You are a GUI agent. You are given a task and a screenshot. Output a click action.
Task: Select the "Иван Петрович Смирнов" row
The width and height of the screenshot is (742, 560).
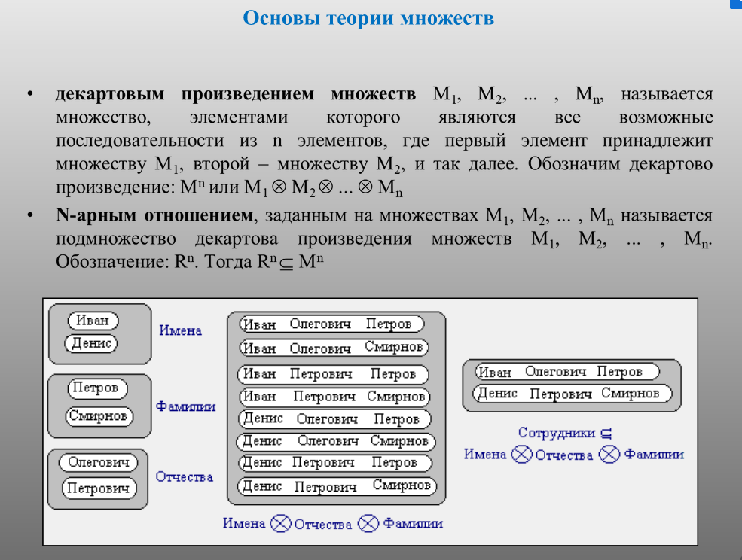[x=335, y=397]
